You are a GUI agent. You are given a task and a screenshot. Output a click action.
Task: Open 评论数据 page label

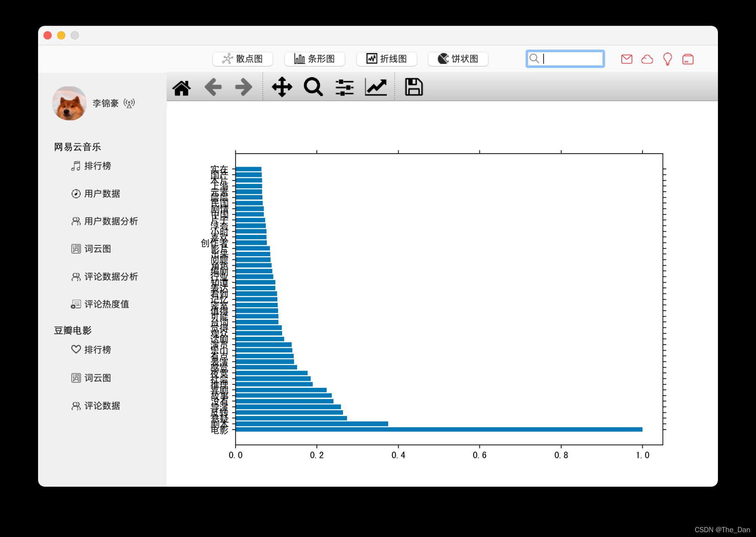pyautogui.click(x=102, y=406)
